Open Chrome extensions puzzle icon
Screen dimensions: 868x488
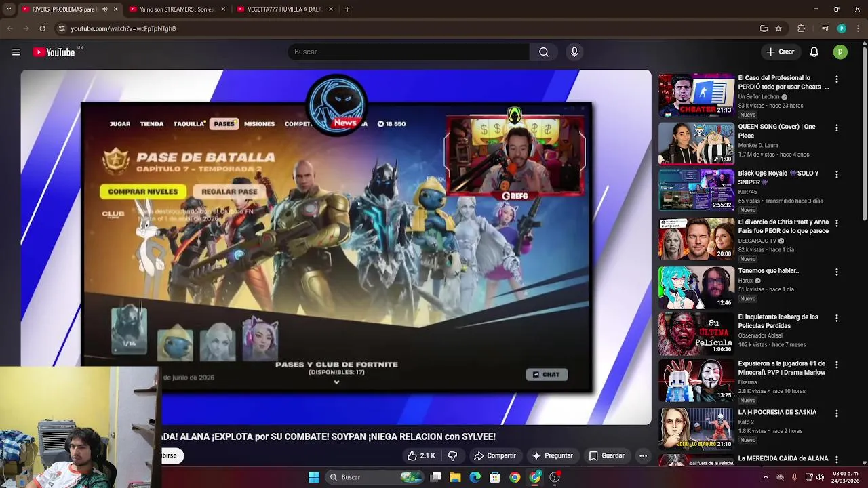pyautogui.click(x=802, y=28)
